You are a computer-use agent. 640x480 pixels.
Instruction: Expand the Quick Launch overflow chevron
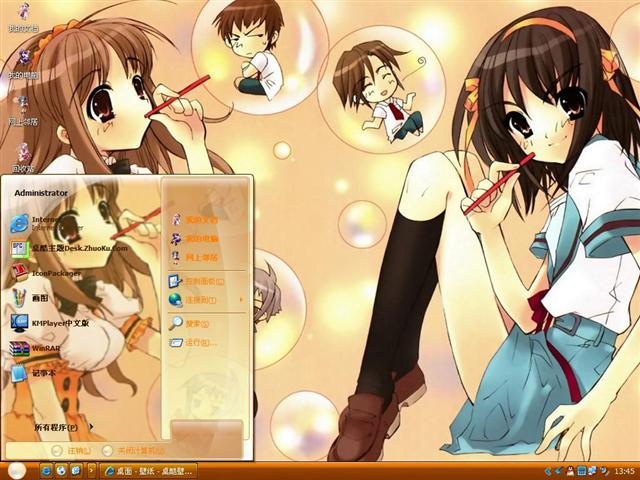coord(91,471)
